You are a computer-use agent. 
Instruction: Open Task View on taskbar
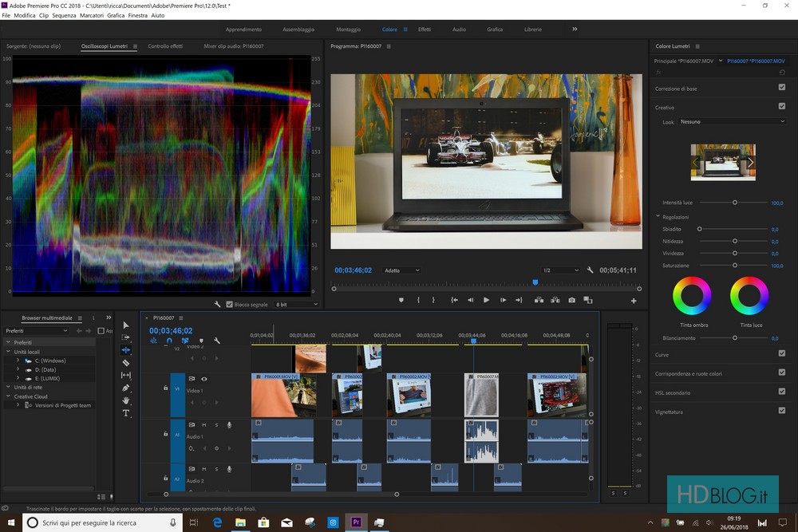[194, 522]
